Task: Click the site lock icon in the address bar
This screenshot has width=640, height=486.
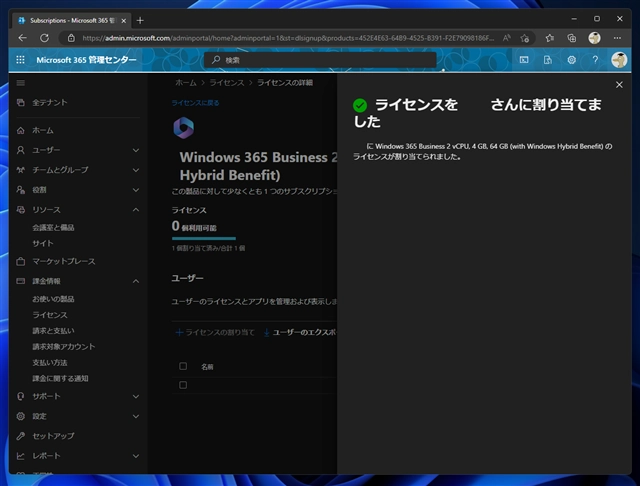Action: point(71,38)
